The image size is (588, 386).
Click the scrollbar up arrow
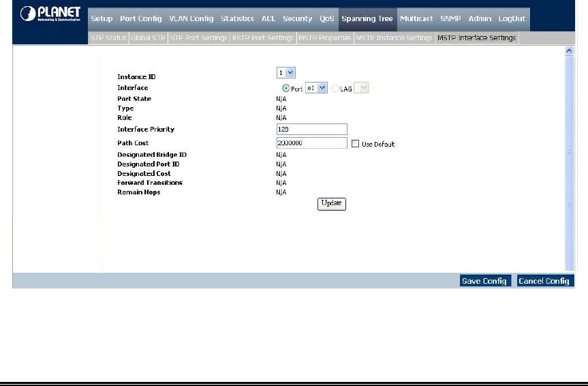tap(570, 51)
